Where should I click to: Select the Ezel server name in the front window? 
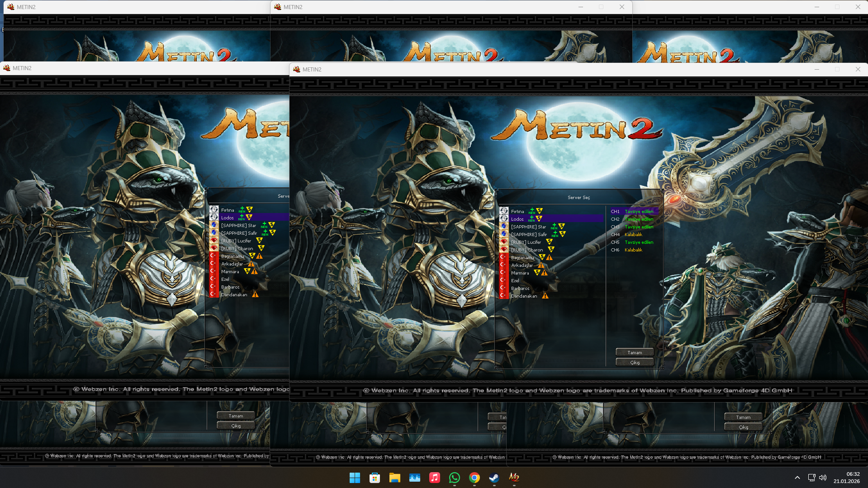tap(515, 280)
